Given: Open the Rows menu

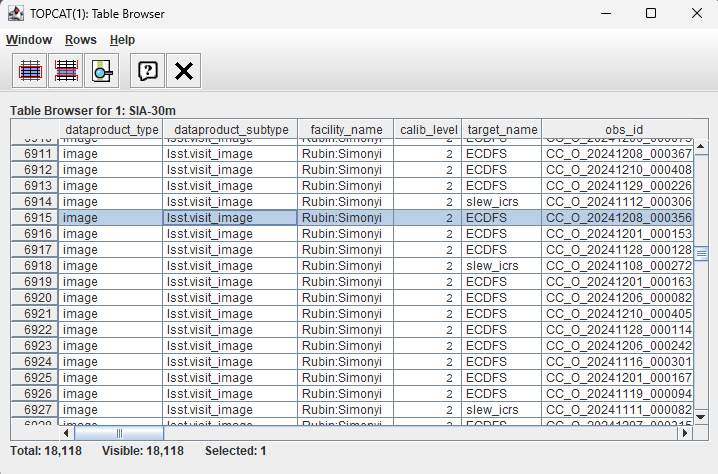Looking at the screenshot, I should point(81,40).
